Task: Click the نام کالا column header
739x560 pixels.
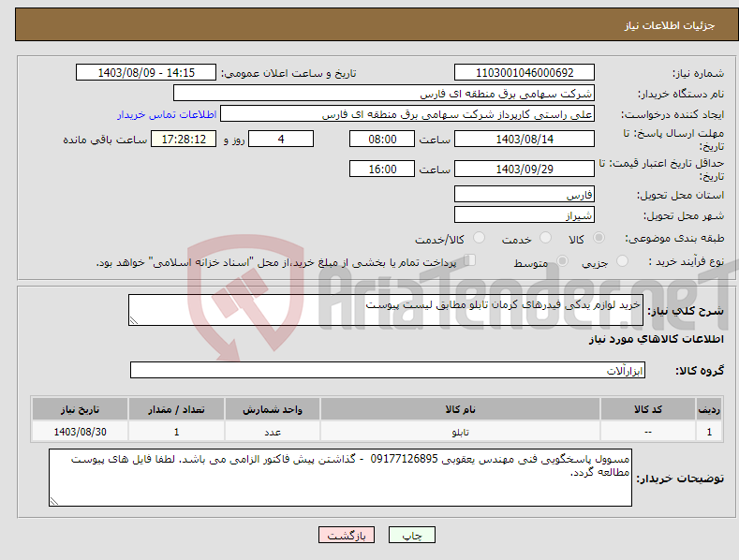Action: click(460, 409)
